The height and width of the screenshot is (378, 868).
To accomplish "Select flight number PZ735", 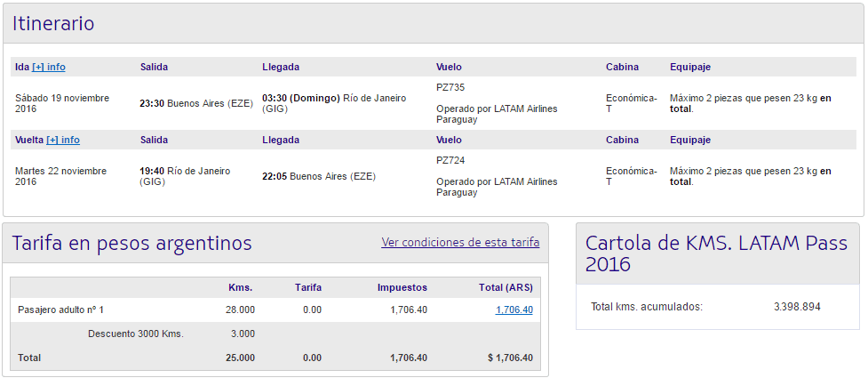I will click(450, 87).
